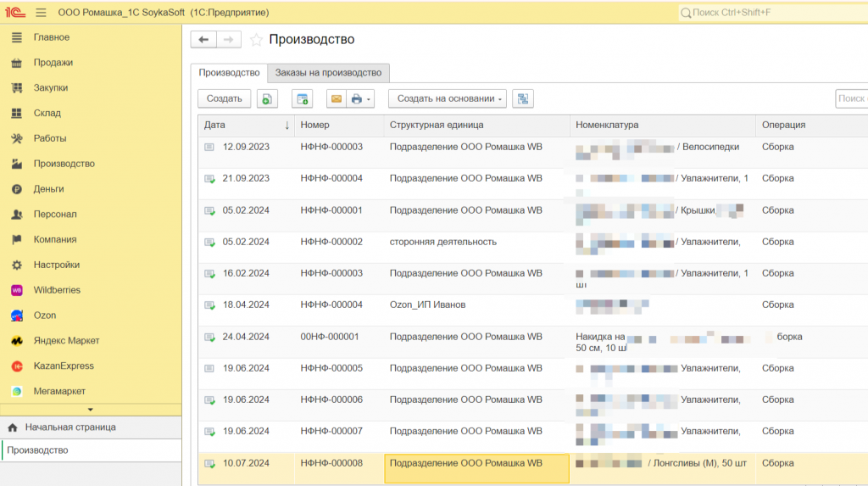Open the 1C main hamburger menu

[x=41, y=13]
